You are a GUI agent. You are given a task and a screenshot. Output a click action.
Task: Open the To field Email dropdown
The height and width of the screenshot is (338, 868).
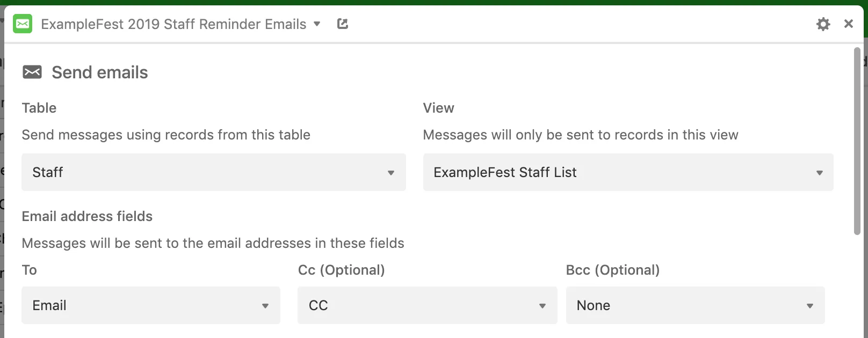150,305
